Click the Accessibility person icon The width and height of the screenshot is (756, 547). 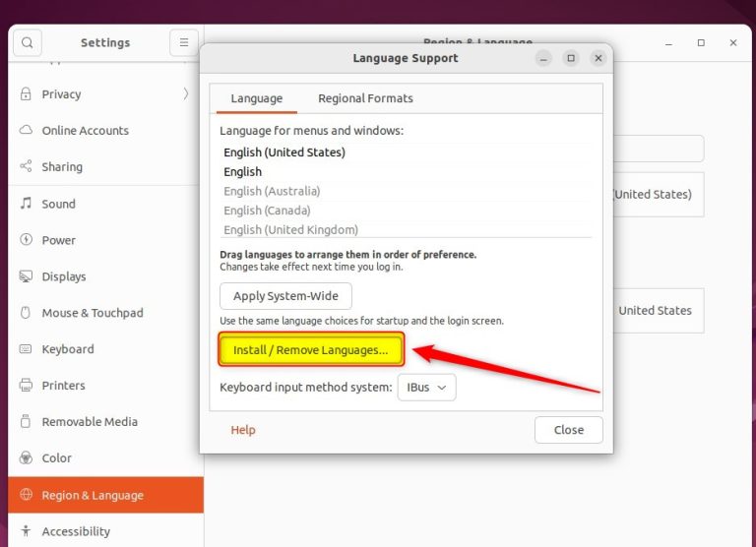click(x=26, y=530)
